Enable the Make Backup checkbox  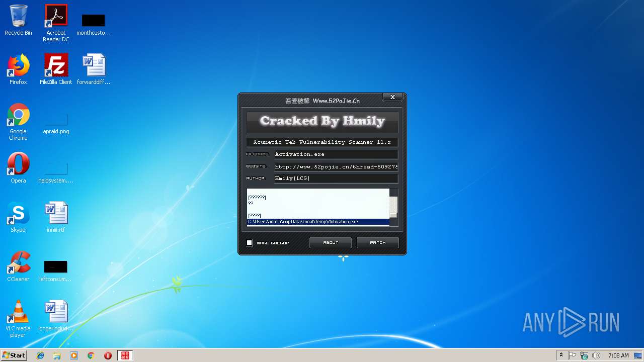(250, 243)
